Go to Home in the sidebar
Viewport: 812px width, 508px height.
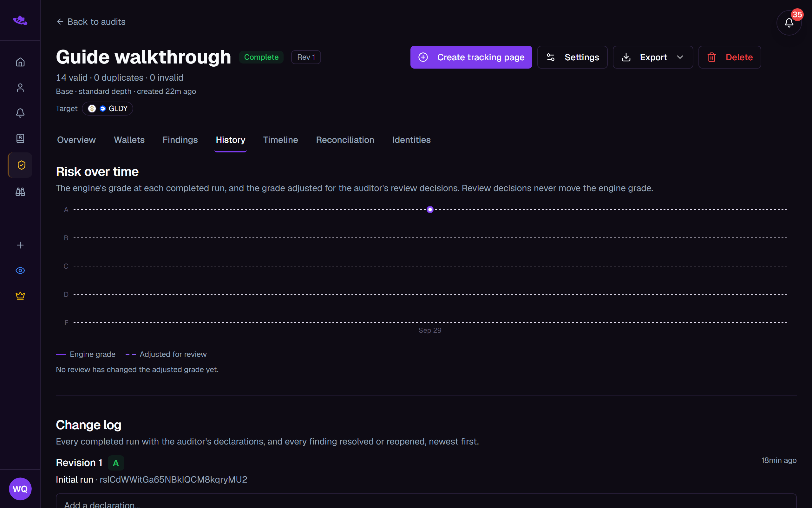click(20, 62)
